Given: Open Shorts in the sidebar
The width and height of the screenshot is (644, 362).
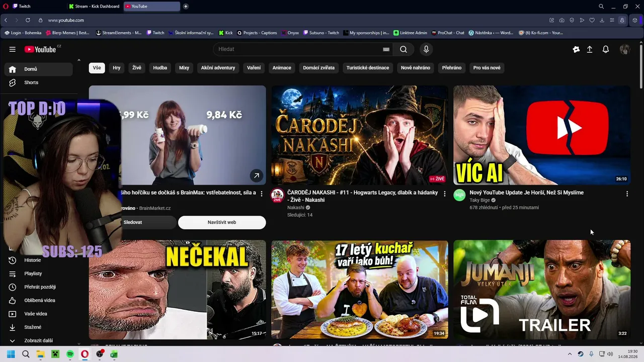Looking at the screenshot, I should [39, 82].
